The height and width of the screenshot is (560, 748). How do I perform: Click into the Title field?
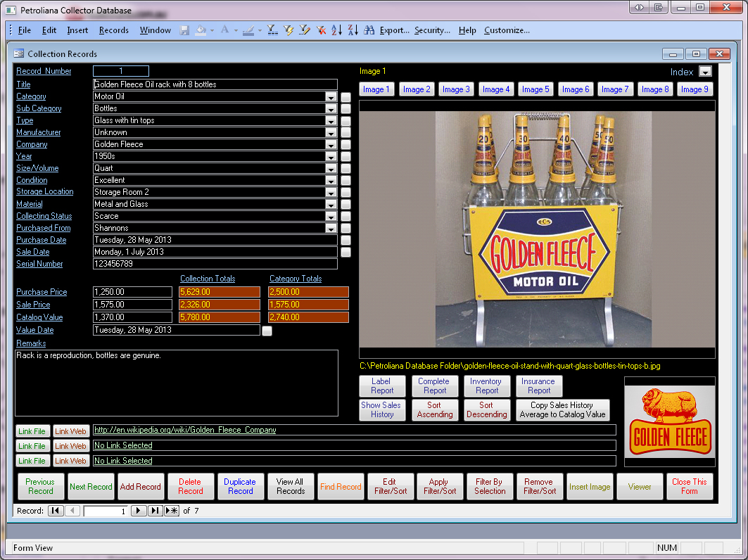point(215,84)
